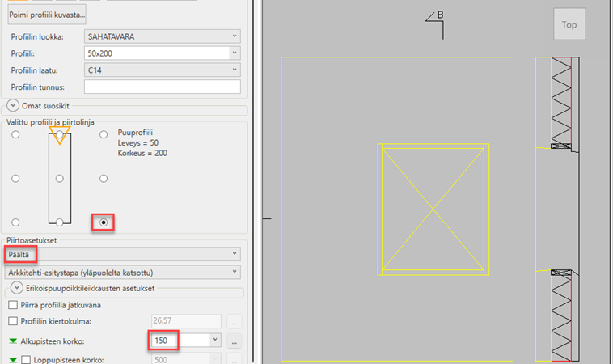Open the Profiili 50x200 dropdown

163,53
